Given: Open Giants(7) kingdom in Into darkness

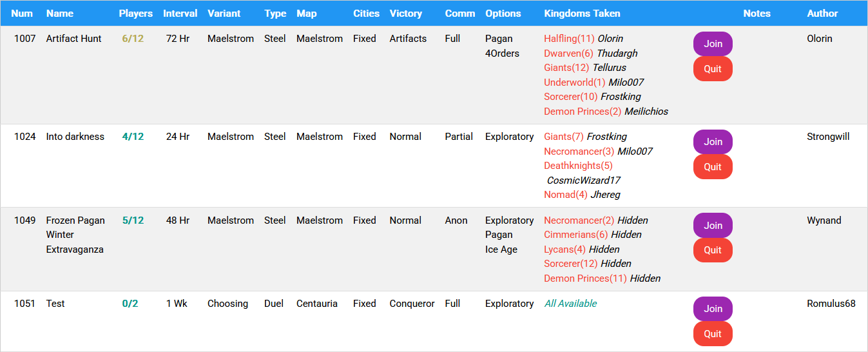Looking at the screenshot, I should [x=563, y=137].
